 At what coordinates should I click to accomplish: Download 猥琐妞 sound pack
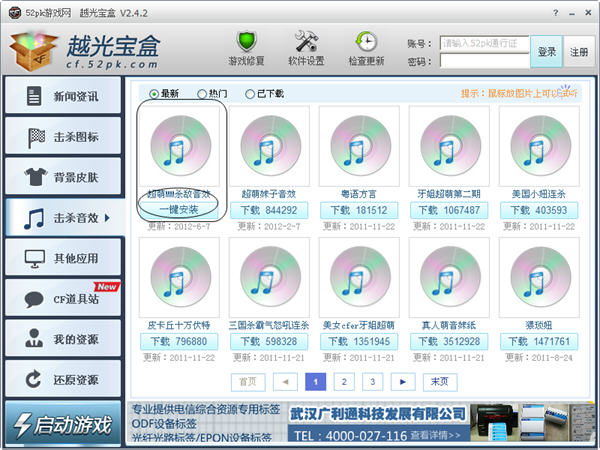539,341
